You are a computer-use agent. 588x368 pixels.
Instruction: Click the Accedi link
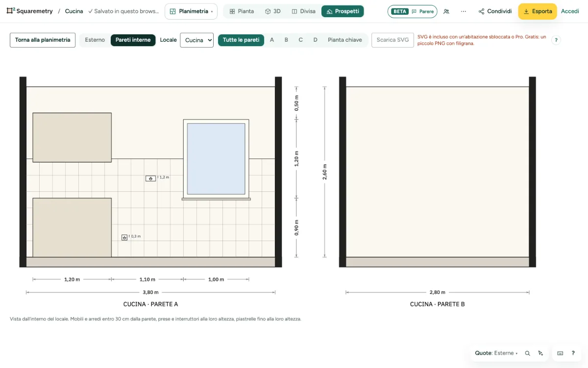point(570,11)
